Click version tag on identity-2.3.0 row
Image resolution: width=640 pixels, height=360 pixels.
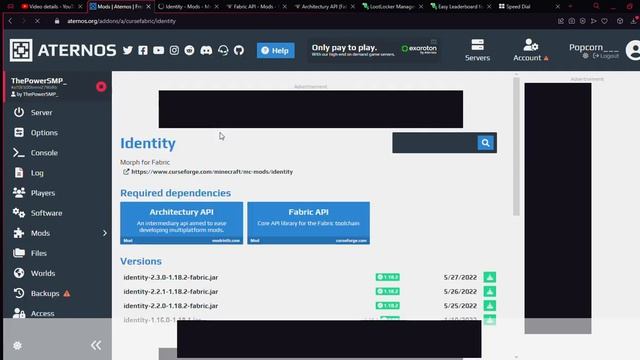click(x=388, y=277)
